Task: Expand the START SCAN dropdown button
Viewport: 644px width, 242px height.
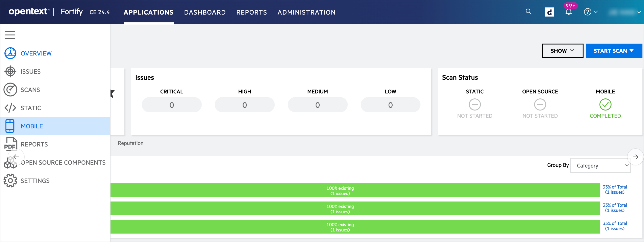Action: [x=614, y=51]
